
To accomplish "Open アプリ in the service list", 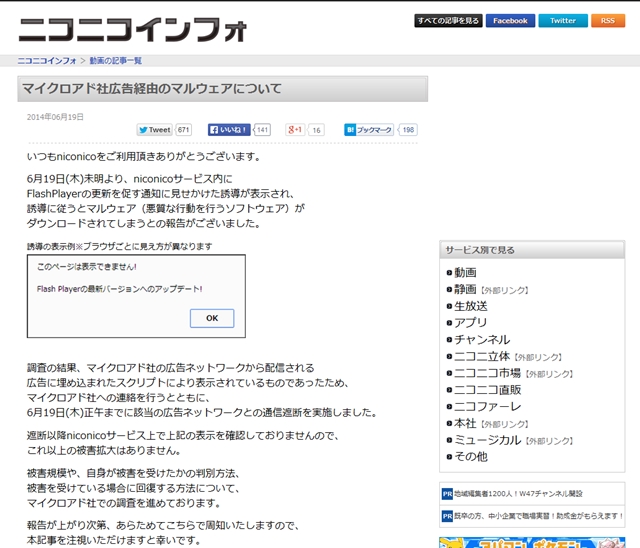I will point(471,323).
